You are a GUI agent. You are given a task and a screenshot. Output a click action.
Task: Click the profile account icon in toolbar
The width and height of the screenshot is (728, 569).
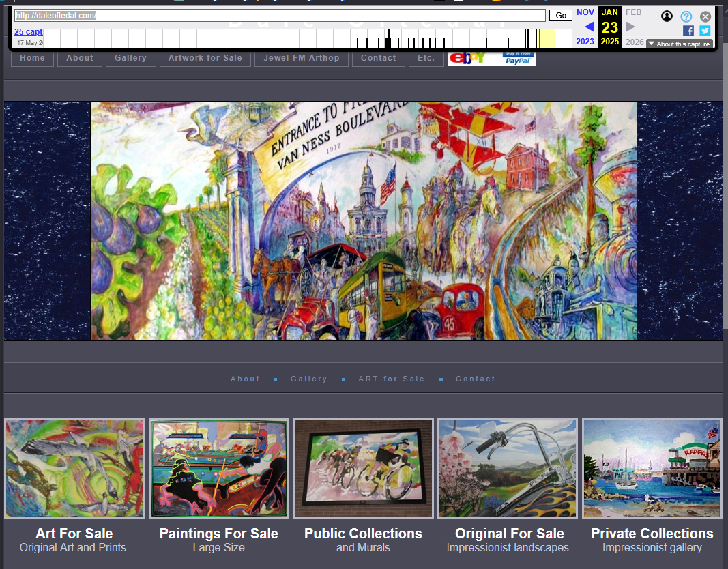[667, 16]
